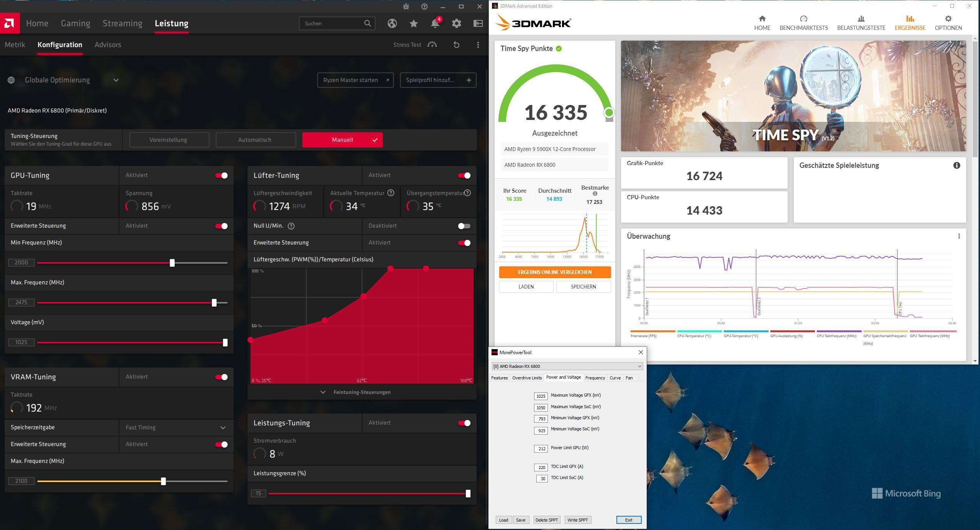Screen dimensions: 980x530
Task: Open the web browser globe icon
Action: (392, 23)
